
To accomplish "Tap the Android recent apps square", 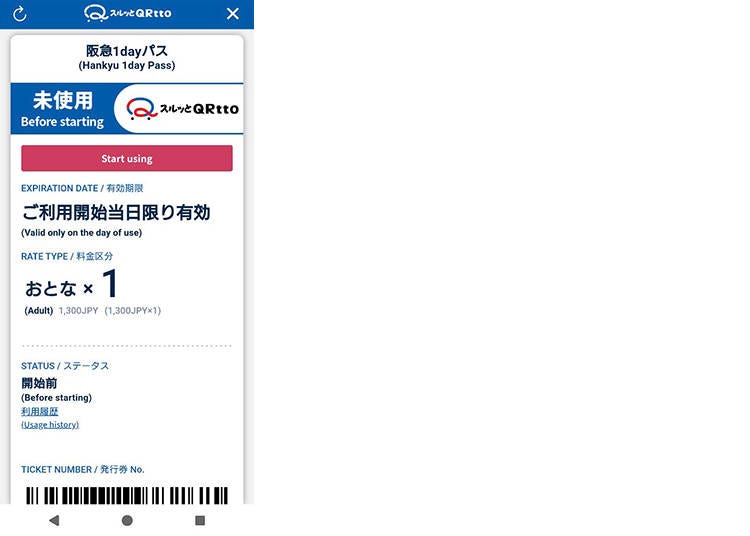I will (200, 520).
